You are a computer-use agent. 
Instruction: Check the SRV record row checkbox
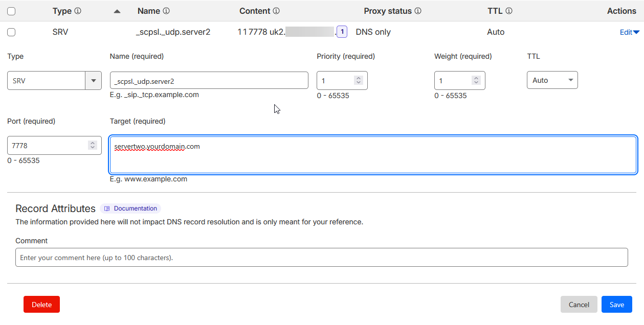click(x=11, y=32)
